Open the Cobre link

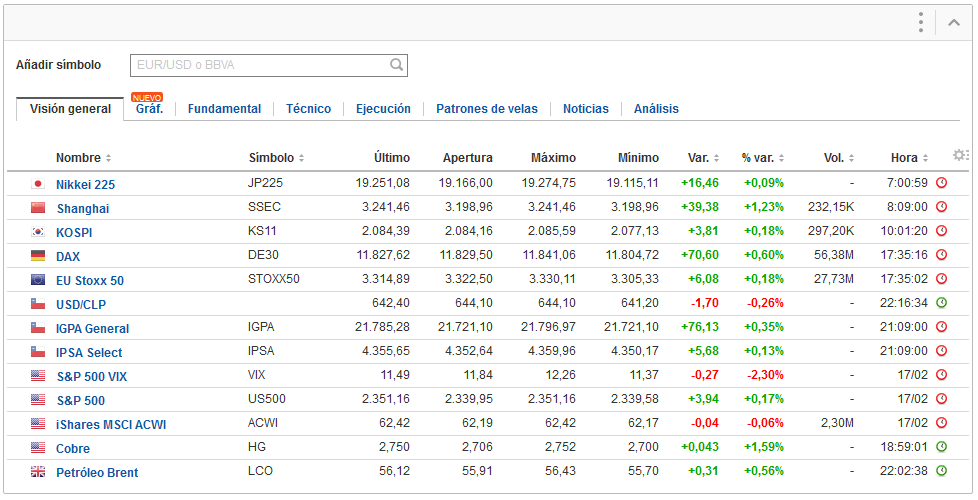[73, 449]
